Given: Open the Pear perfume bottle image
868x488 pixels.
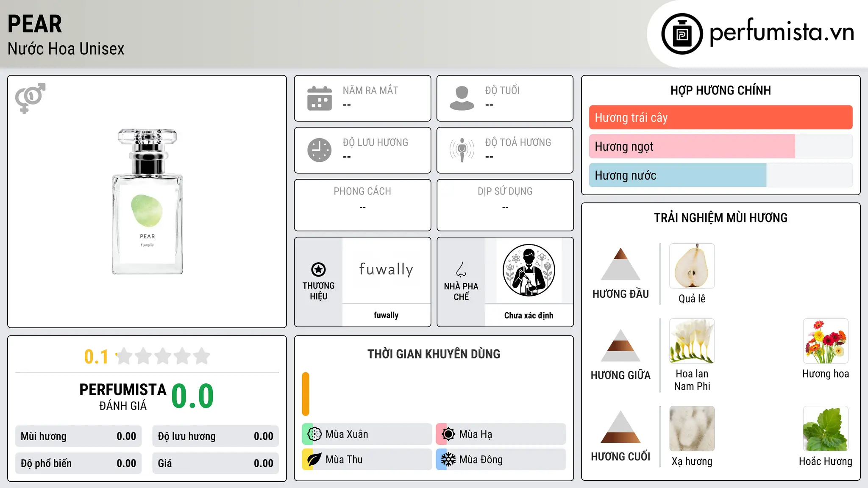Looking at the screenshot, I should tap(147, 202).
